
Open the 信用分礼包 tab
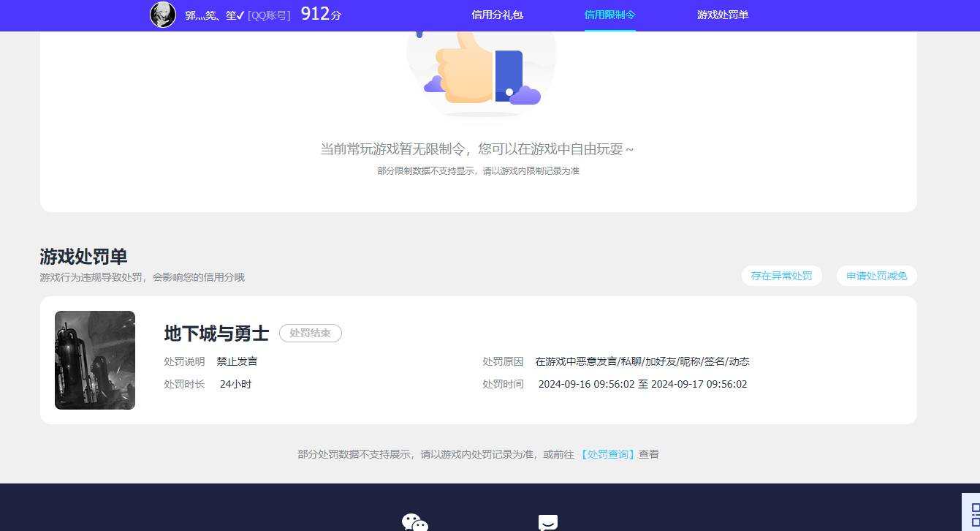tap(497, 15)
